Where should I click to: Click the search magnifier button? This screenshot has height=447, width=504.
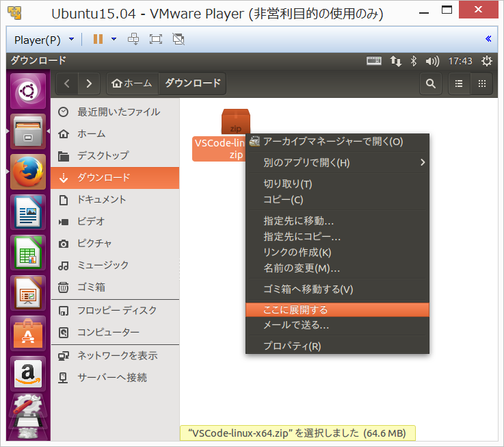[431, 84]
